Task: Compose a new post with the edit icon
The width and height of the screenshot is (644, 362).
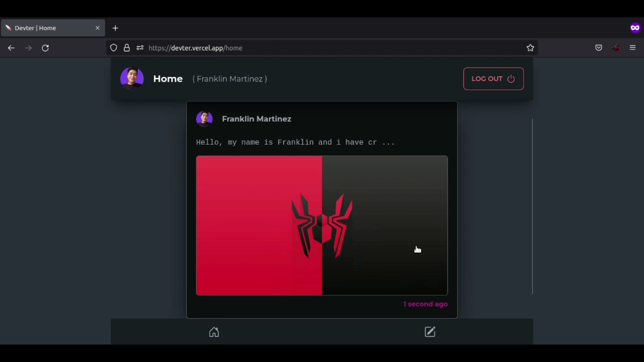Action: pyautogui.click(x=430, y=332)
